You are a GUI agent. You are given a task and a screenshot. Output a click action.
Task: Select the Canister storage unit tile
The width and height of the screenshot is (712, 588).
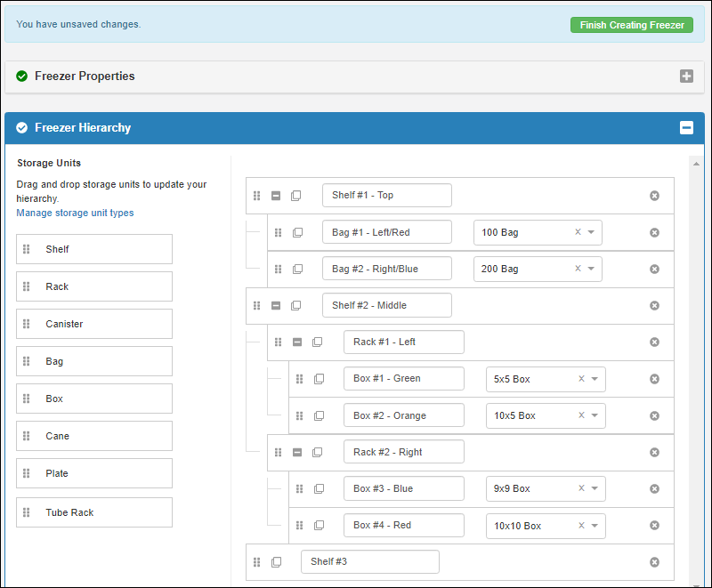pyautogui.click(x=94, y=324)
